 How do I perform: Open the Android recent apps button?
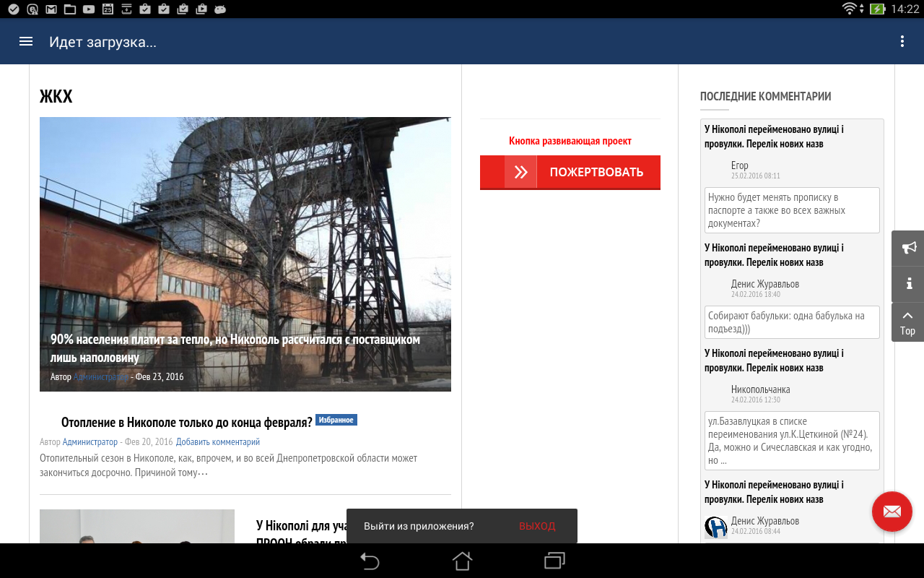point(554,561)
